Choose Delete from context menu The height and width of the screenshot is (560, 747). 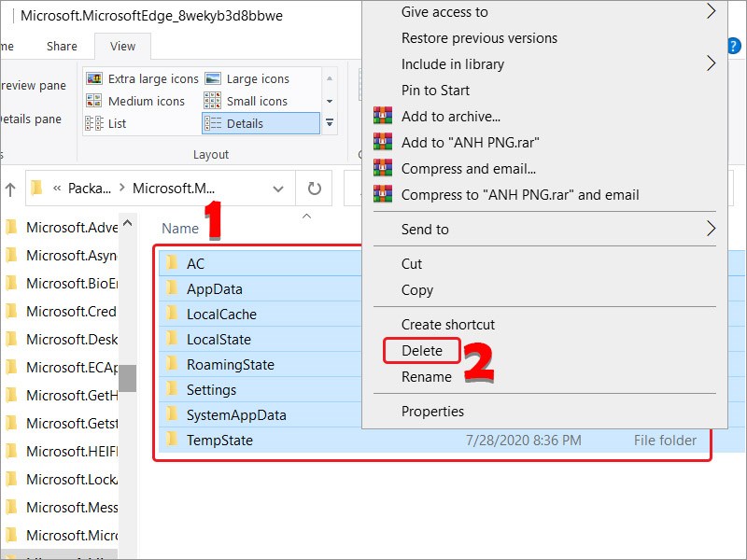point(422,351)
